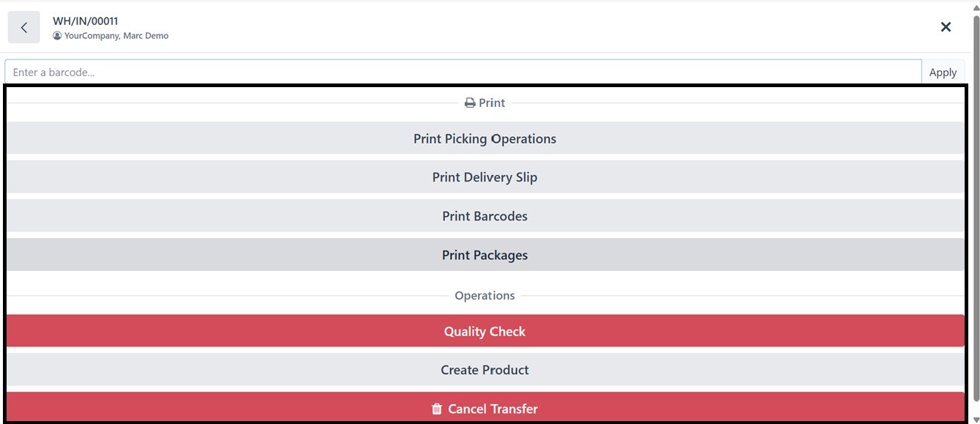The width and height of the screenshot is (980, 424).
Task: Open the Quality Check operation
Action: coord(485,331)
